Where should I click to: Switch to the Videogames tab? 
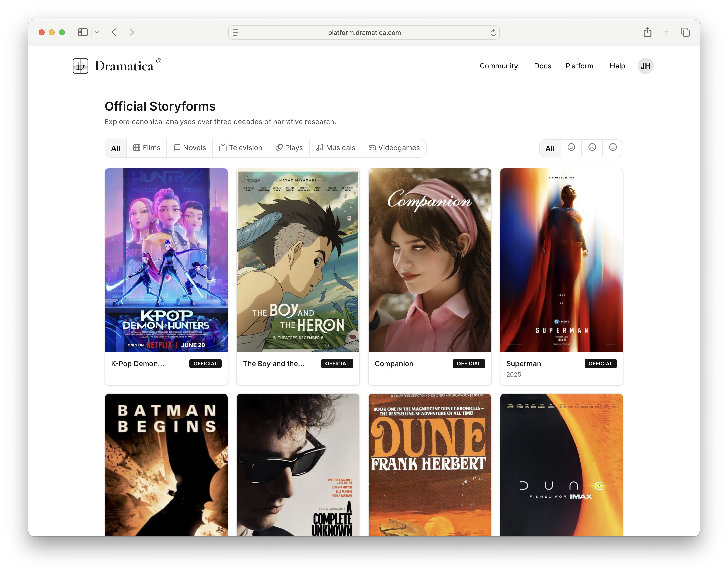pyautogui.click(x=394, y=148)
